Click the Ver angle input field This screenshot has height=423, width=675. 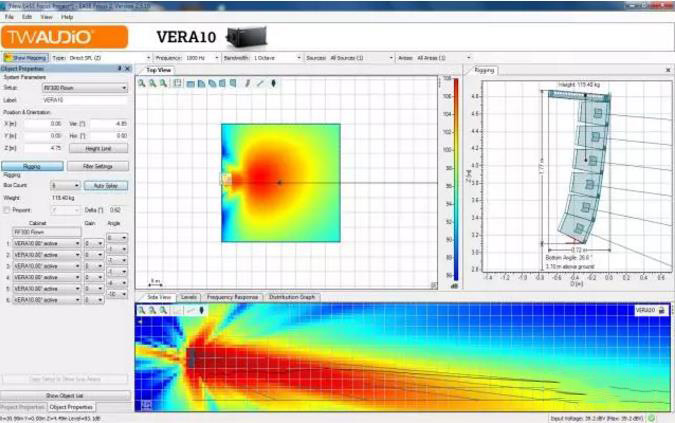[109, 124]
